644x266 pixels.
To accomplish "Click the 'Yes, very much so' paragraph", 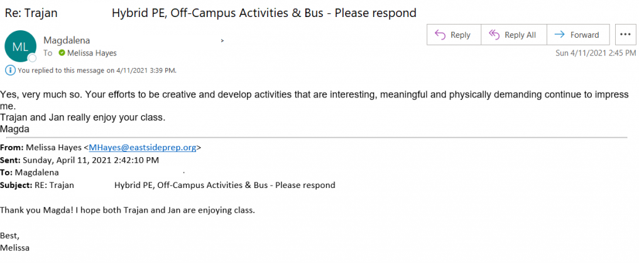I will tap(314, 101).
